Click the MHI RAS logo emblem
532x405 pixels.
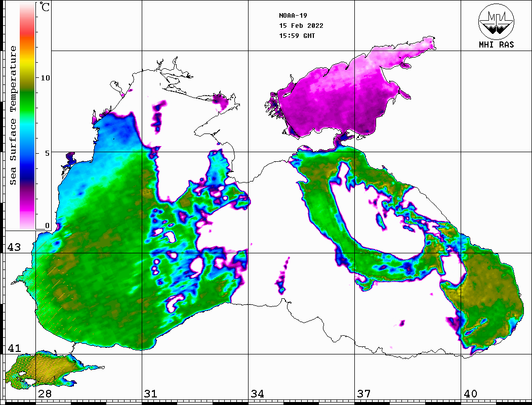(x=496, y=21)
